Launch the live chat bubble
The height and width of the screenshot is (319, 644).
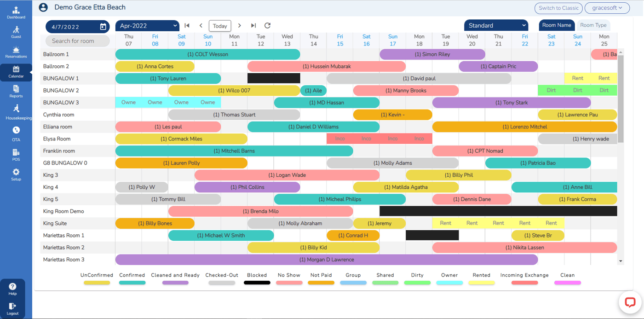click(629, 302)
